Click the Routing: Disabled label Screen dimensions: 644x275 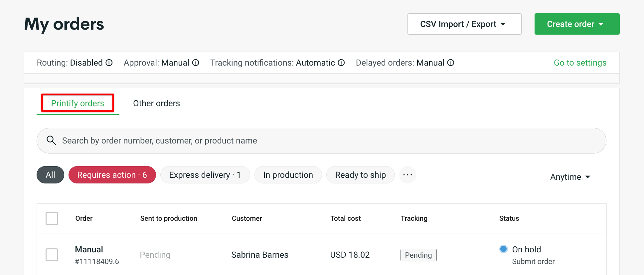pyautogui.click(x=70, y=63)
